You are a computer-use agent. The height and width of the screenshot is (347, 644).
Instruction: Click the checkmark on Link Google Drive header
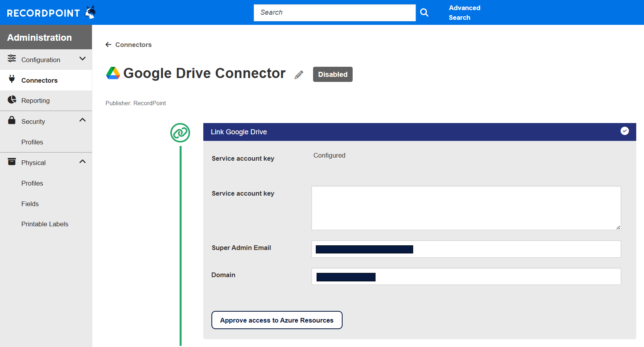(x=625, y=131)
